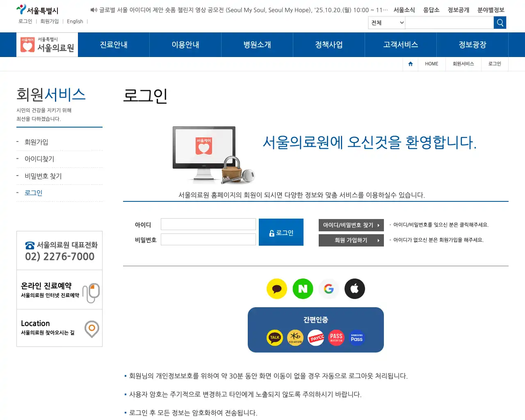Open directions via the Location pin icon
The image size is (525, 420).
tap(91, 328)
